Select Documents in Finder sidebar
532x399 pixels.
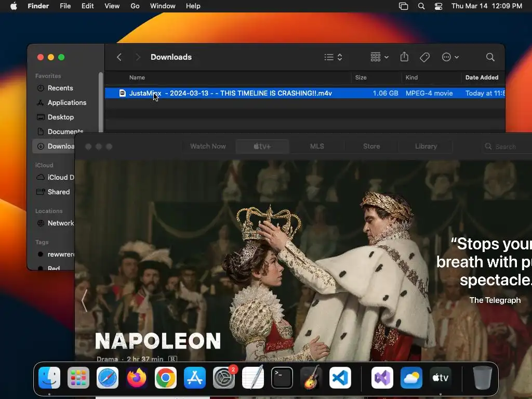[x=65, y=131]
